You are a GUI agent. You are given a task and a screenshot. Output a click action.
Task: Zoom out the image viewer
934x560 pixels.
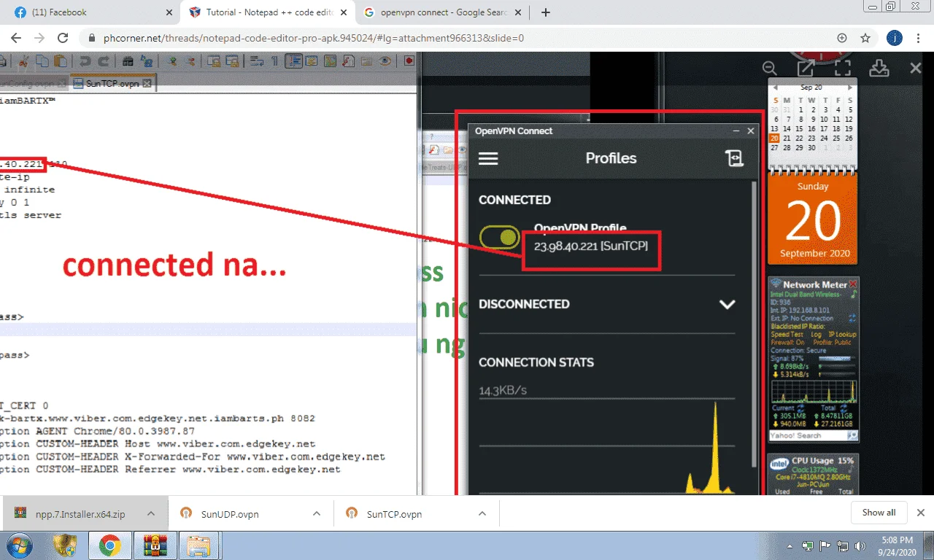(x=770, y=68)
